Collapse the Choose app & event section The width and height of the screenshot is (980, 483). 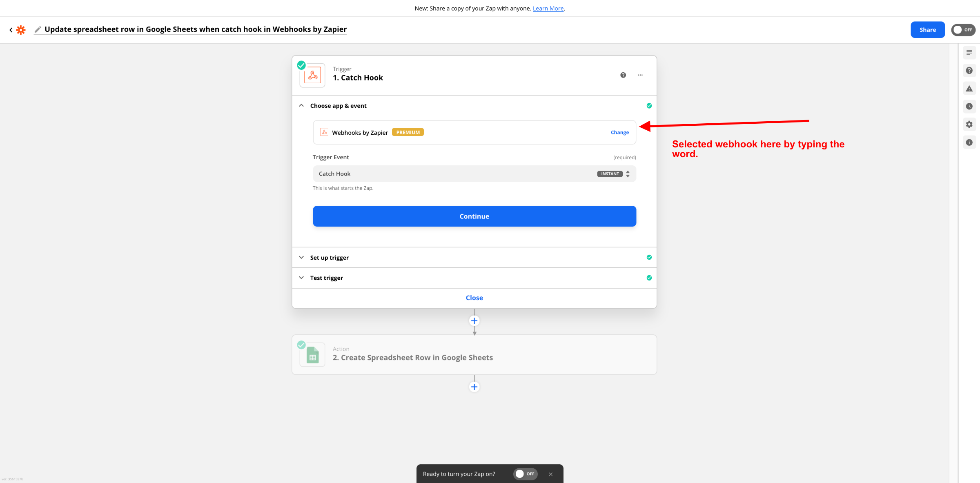coord(301,105)
